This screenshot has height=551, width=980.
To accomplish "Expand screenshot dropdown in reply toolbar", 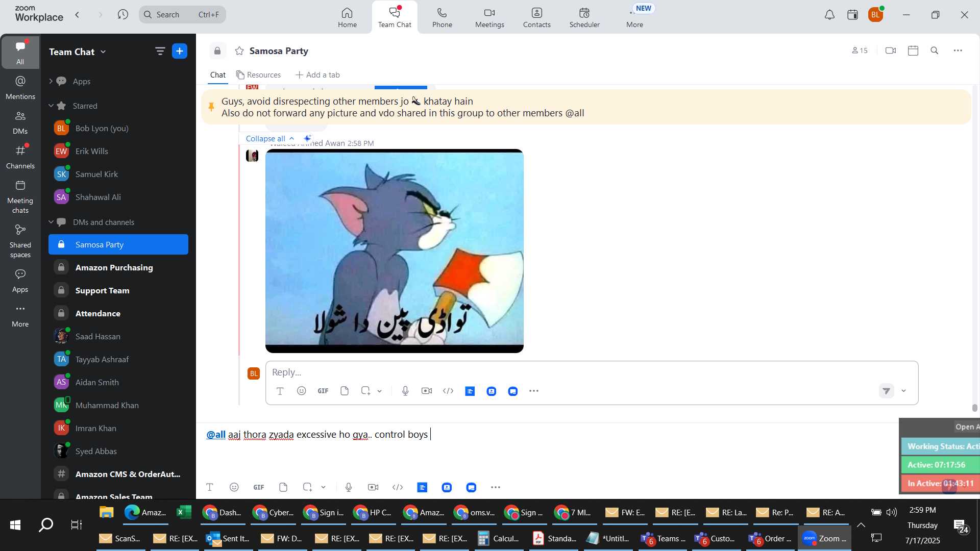I will click(379, 391).
